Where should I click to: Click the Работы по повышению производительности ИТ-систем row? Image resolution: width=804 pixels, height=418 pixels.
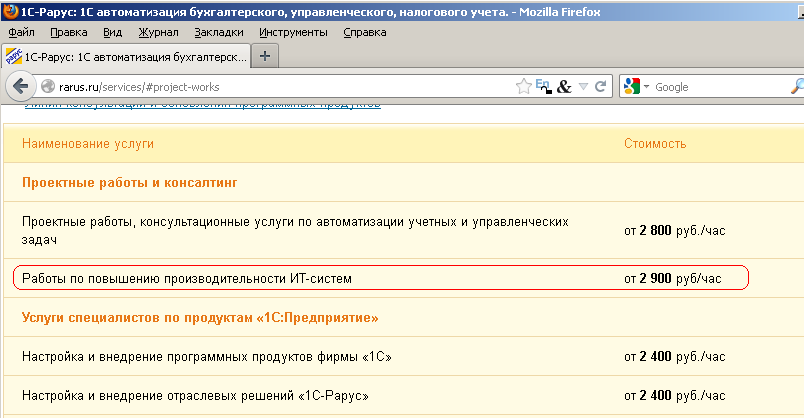(380, 278)
